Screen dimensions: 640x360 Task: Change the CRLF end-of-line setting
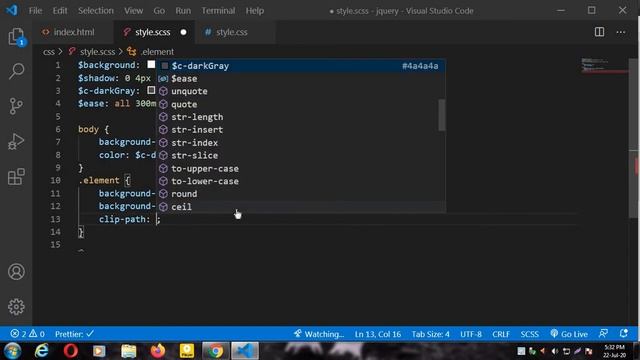pyautogui.click(x=501, y=334)
